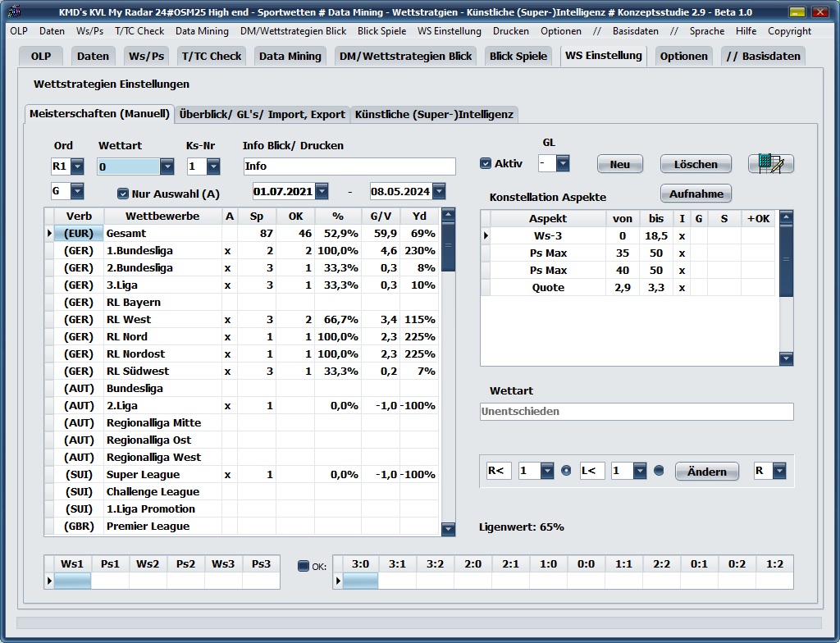Image resolution: width=840 pixels, height=643 pixels.
Task: Click the Neu button
Action: point(620,165)
